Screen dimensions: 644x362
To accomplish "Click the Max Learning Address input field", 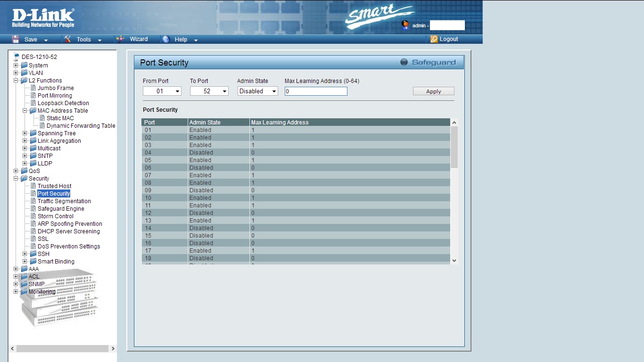I will click(316, 91).
